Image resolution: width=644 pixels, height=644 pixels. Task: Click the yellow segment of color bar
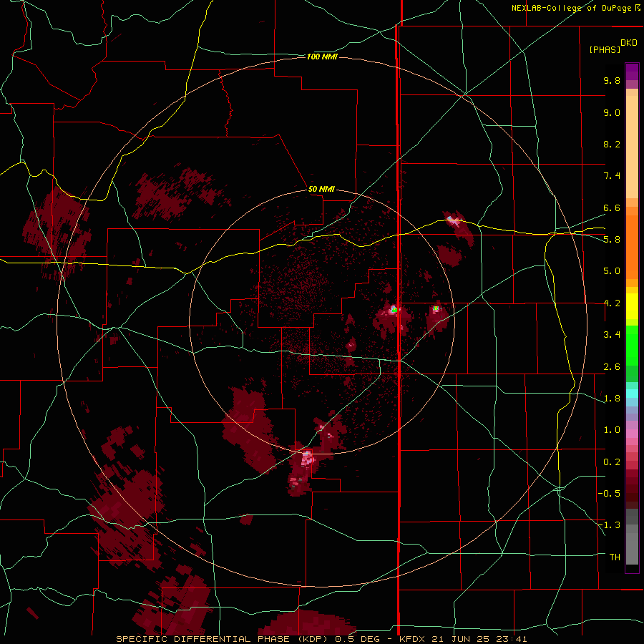(x=632, y=306)
